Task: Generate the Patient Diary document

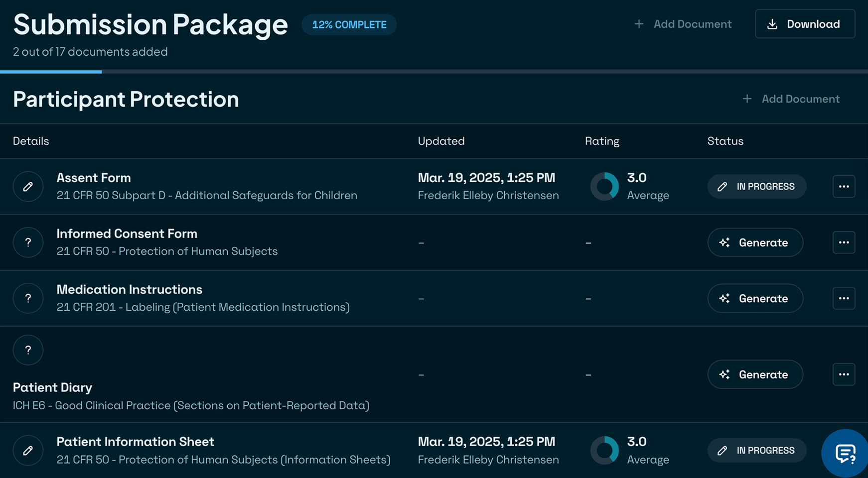Action: [x=755, y=374]
